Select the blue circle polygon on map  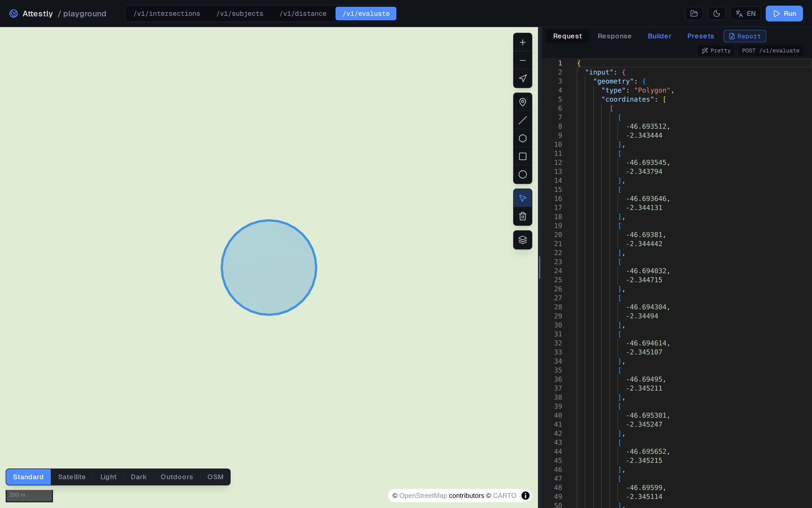pyautogui.click(x=269, y=268)
